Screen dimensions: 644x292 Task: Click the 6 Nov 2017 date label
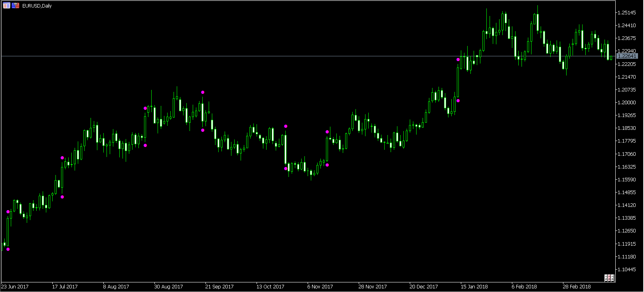tap(320, 287)
